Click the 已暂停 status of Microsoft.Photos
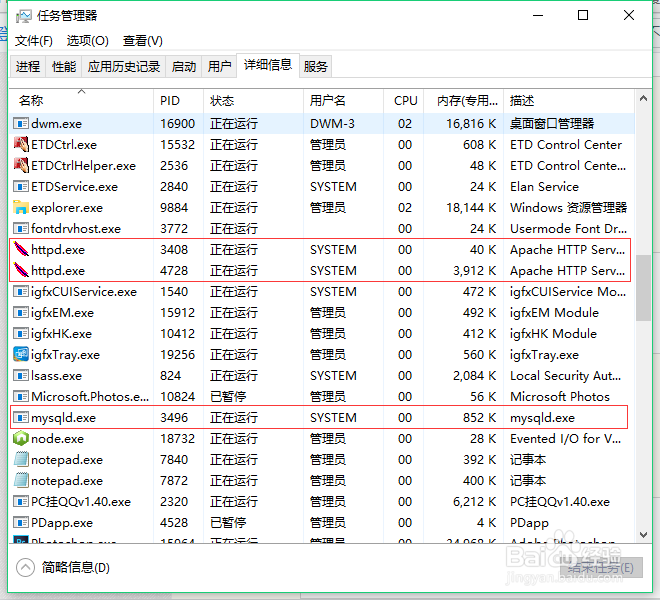 (228, 397)
